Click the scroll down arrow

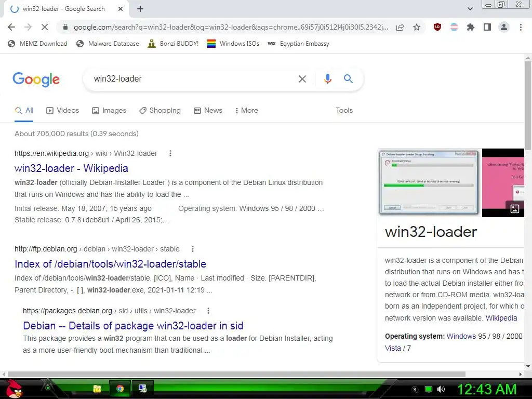(x=528, y=366)
